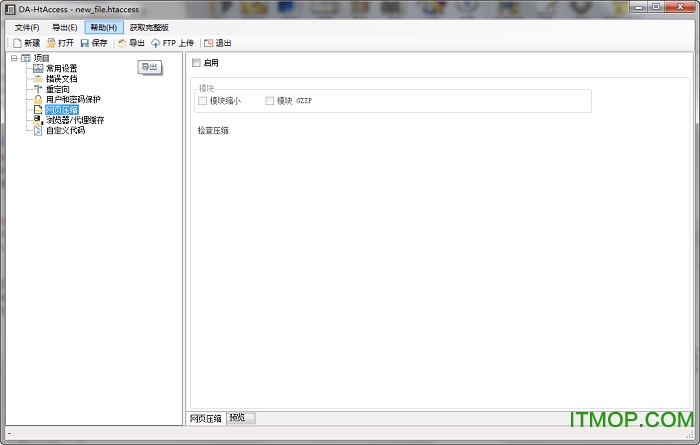
Task: Click the 保存 (Save) disk icon
Action: point(84,43)
